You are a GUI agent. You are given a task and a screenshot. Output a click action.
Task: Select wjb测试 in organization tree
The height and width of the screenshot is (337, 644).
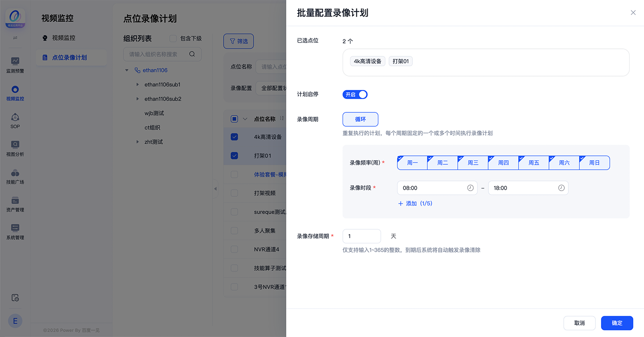coord(154,113)
